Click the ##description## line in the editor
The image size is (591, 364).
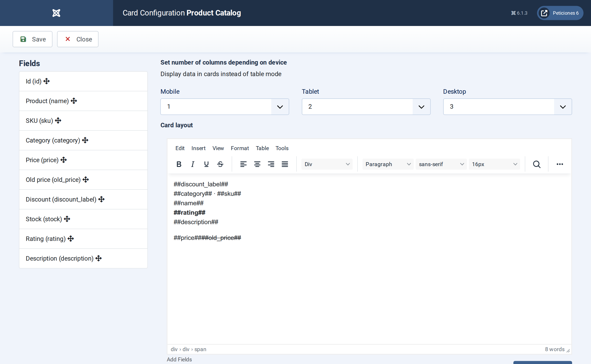click(x=196, y=222)
